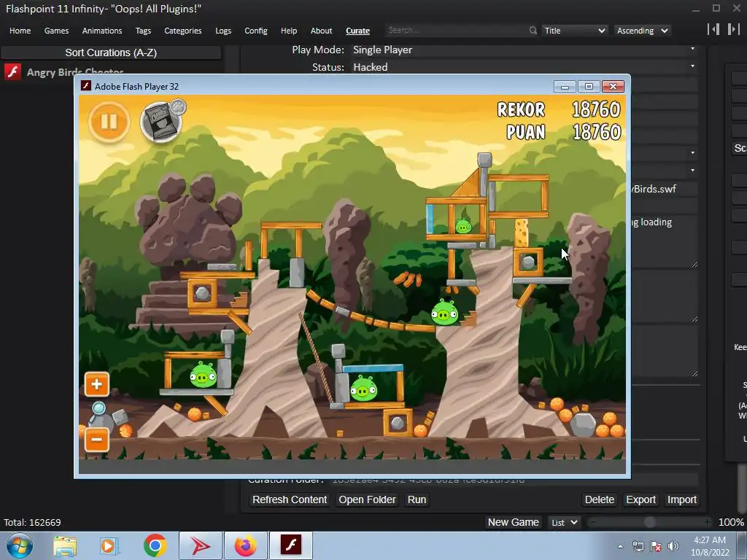Click the Import button

[682, 499]
